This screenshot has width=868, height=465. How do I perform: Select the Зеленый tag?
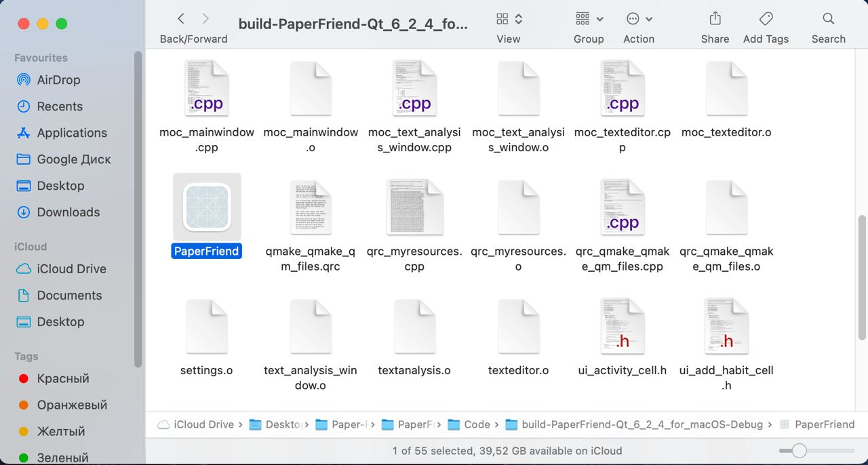point(62,458)
